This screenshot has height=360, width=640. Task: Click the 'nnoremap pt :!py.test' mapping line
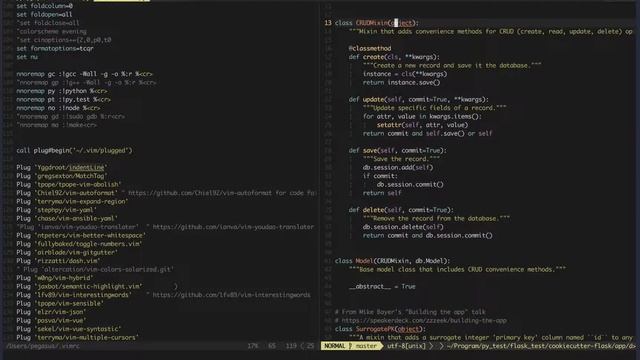tap(64, 99)
